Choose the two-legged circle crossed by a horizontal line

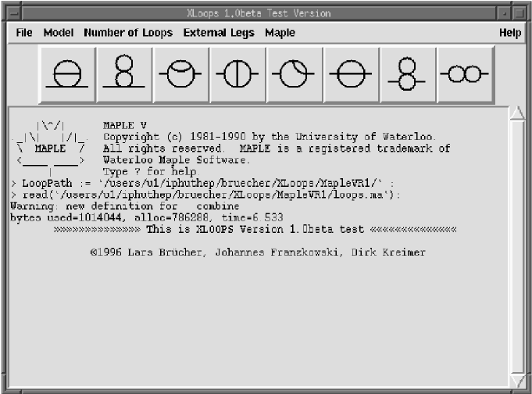352,74
